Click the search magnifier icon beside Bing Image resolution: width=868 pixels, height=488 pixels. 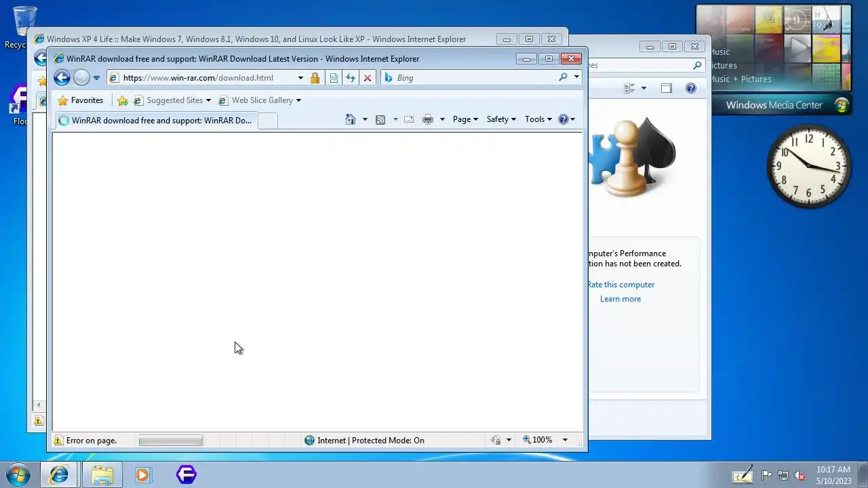tap(563, 77)
